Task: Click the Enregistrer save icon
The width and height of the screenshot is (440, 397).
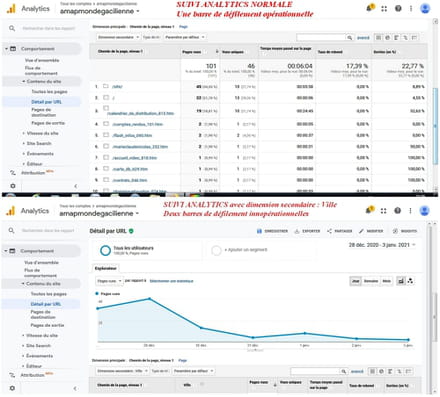Action: pos(259,231)
